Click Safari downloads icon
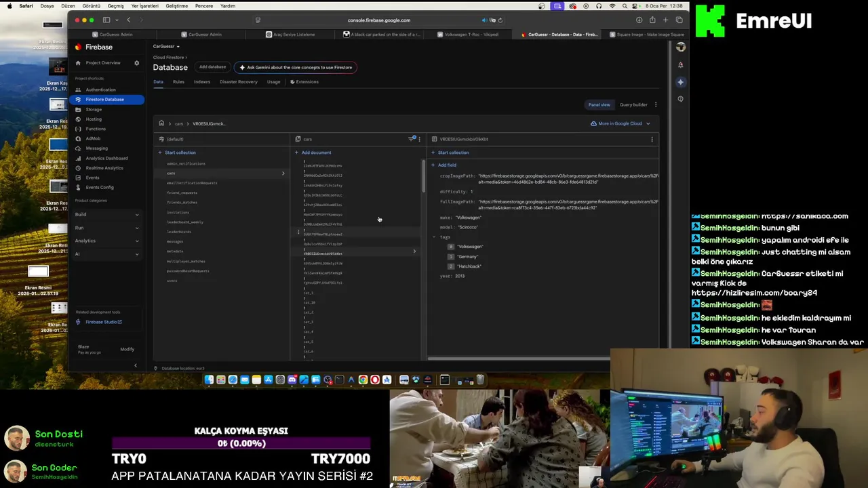The image size is (868, 488). pos(639,20)
